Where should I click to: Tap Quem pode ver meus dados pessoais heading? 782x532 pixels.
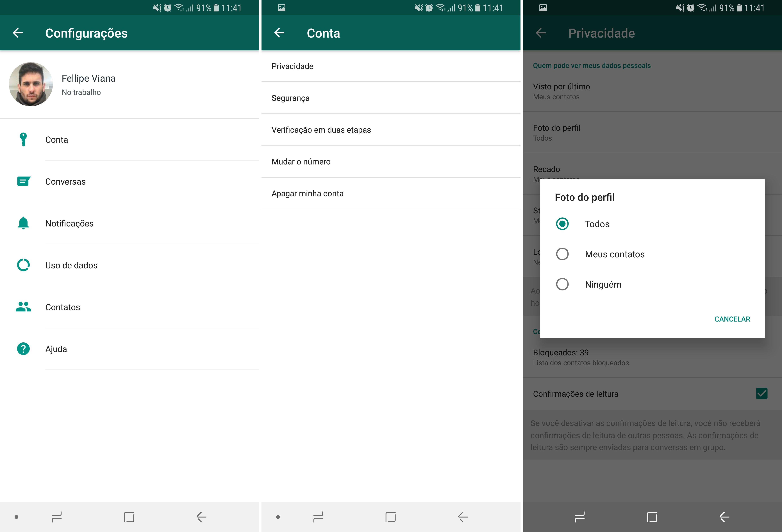coord(592,66)
